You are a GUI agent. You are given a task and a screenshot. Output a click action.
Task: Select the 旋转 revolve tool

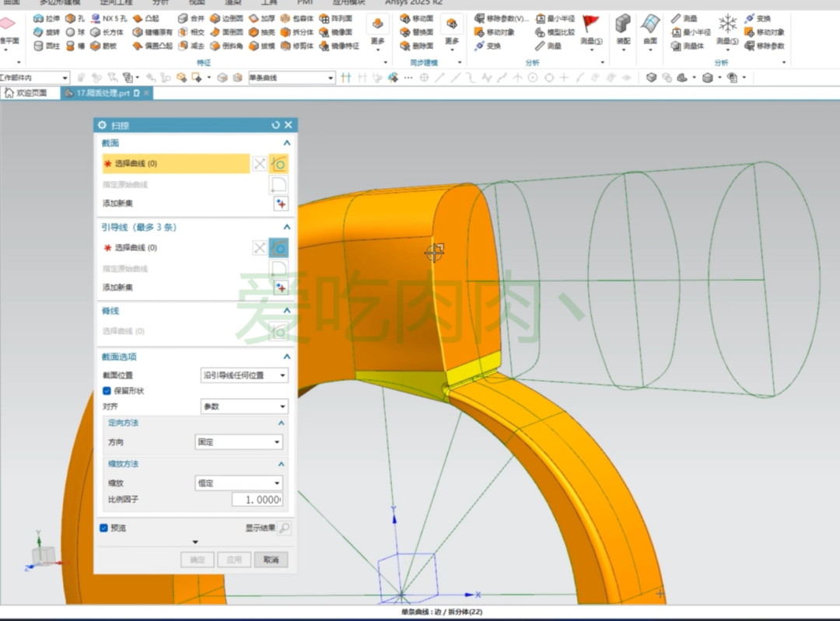point(47,32)
